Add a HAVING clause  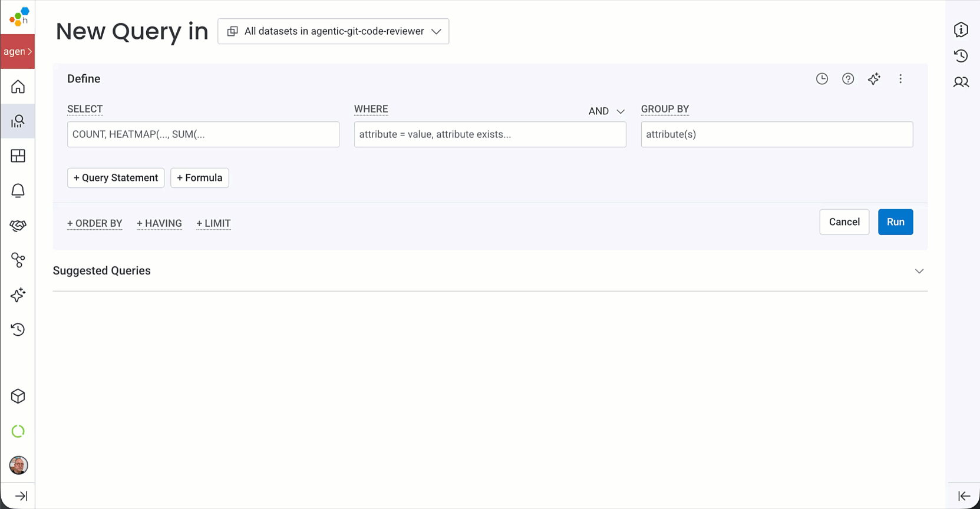point(159,223)
